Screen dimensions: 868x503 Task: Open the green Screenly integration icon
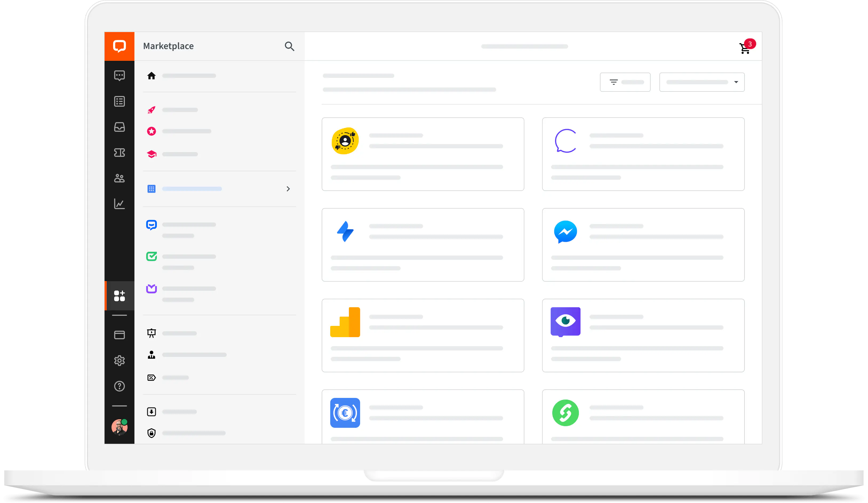[x=565, y=413]
